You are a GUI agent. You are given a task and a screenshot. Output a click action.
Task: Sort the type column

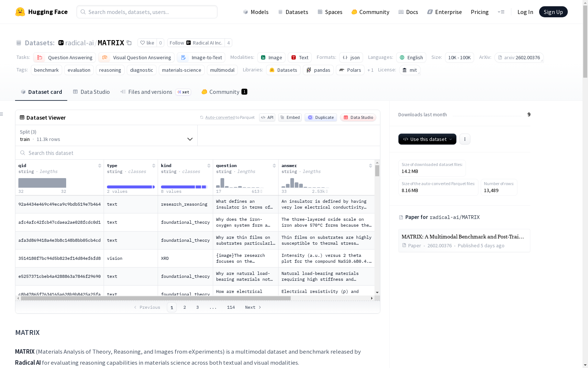click(154, 166)
